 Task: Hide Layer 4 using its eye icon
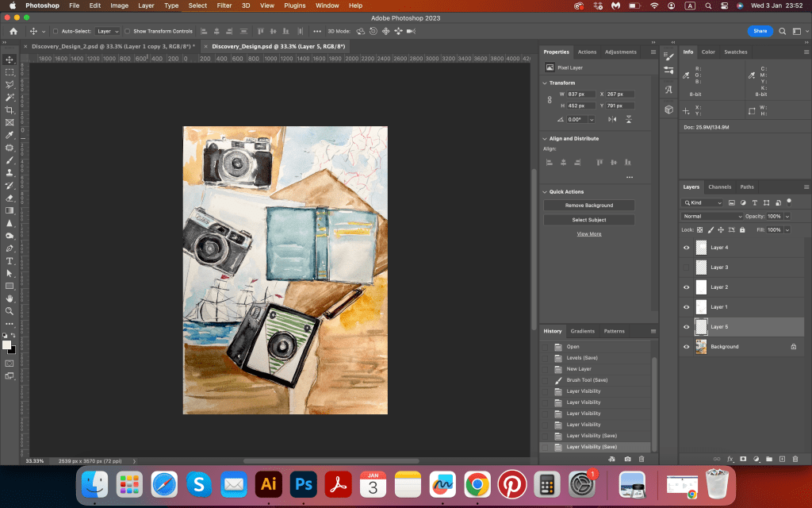687,248
